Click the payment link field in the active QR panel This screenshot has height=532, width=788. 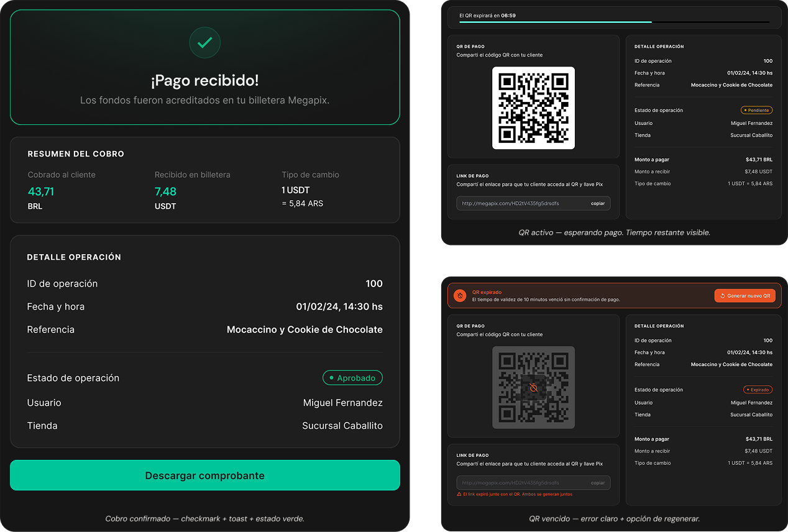(533, 203)
